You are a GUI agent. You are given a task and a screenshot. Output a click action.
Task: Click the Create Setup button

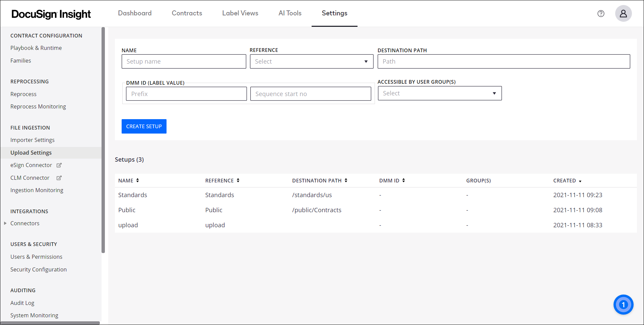[144, 126]
